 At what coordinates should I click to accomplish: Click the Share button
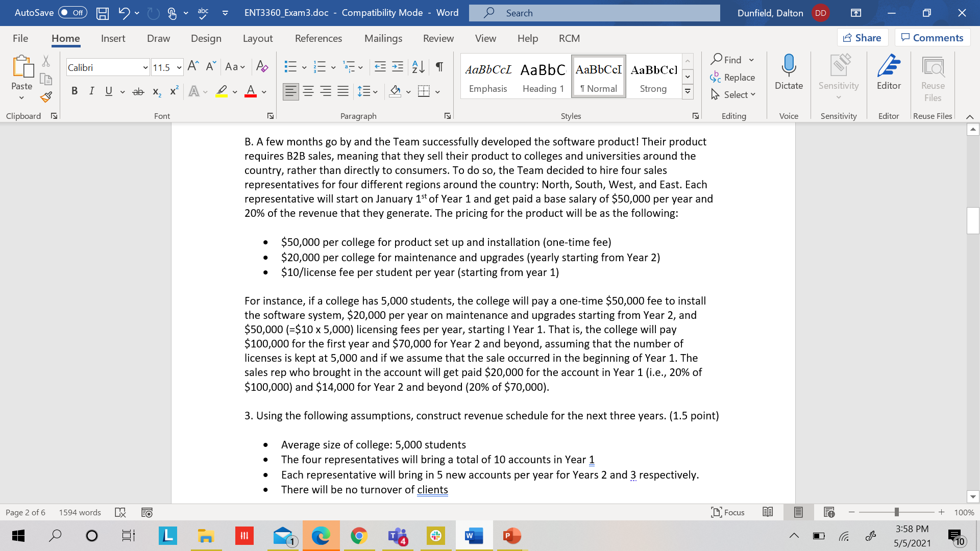pyautogui.click(x=862, y=37)
